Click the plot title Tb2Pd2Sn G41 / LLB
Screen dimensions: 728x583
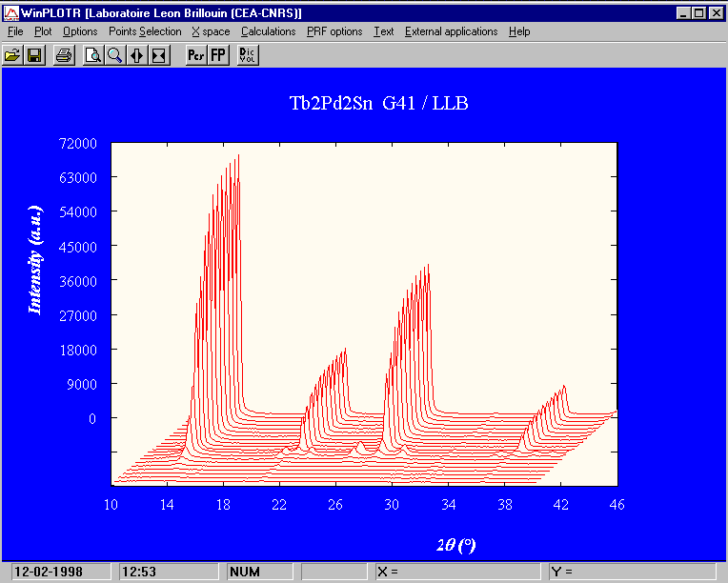tap(378, 104)
